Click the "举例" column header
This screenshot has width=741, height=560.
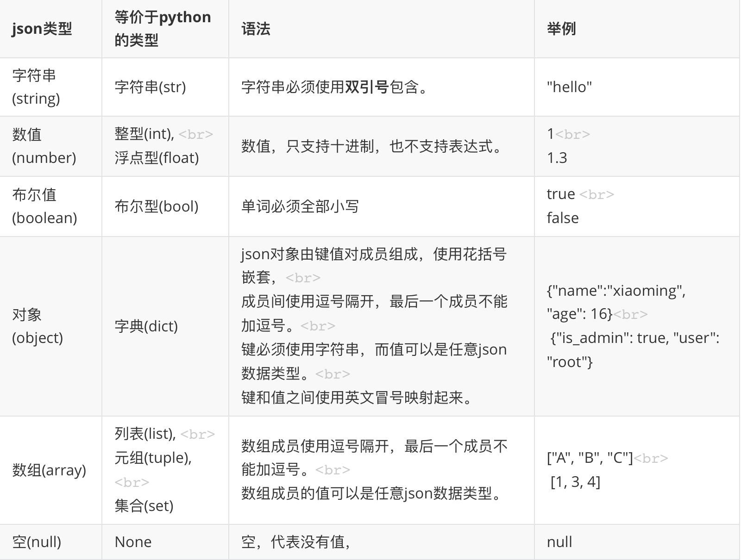tap(561, 29)
